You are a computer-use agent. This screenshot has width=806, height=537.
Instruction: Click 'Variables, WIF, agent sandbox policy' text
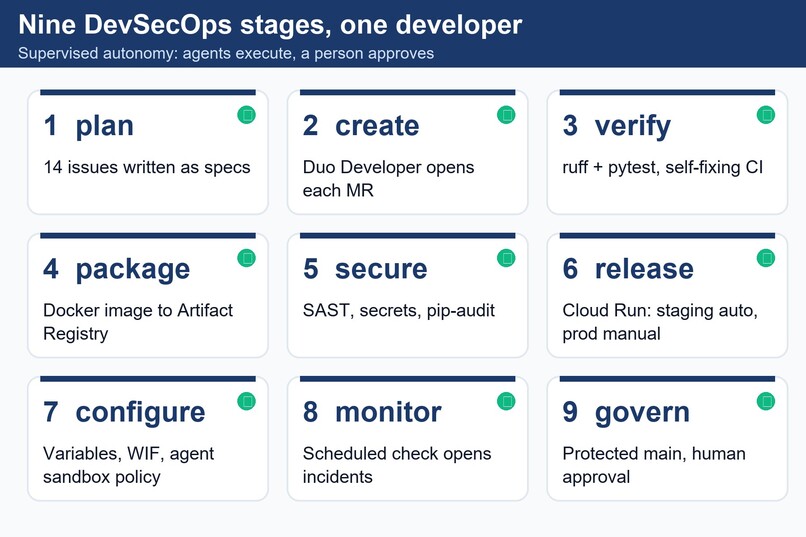point(129,465)
